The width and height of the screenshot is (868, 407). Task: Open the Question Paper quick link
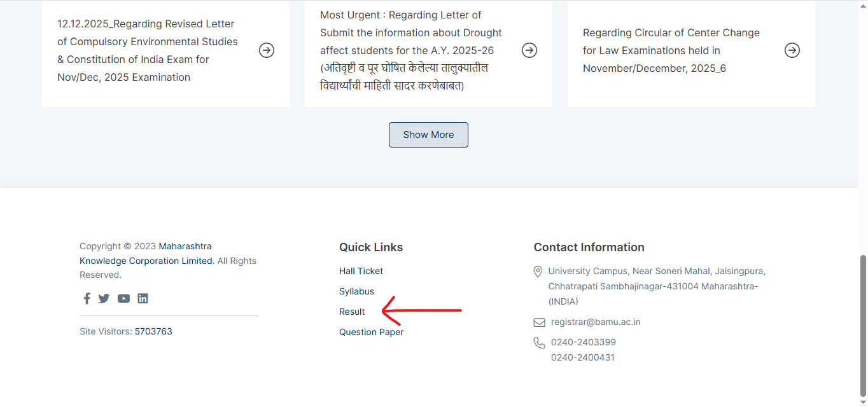click(x=371, y=332)
